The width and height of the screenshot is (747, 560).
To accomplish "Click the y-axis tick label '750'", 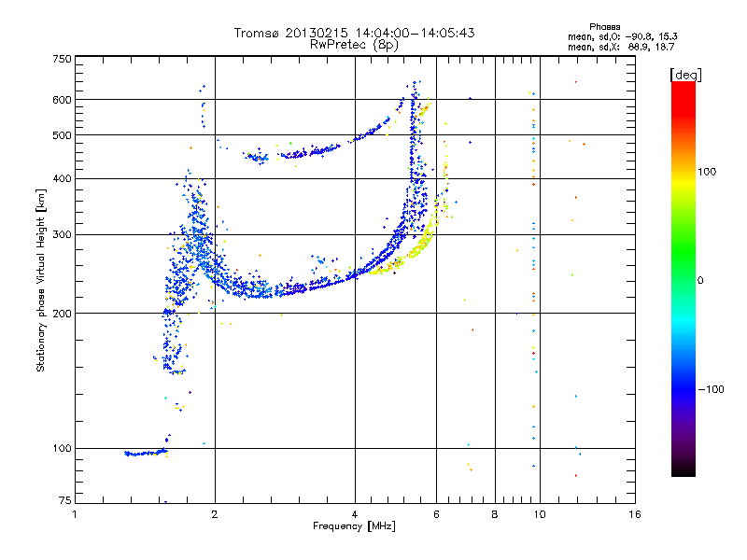I will 62,59.
